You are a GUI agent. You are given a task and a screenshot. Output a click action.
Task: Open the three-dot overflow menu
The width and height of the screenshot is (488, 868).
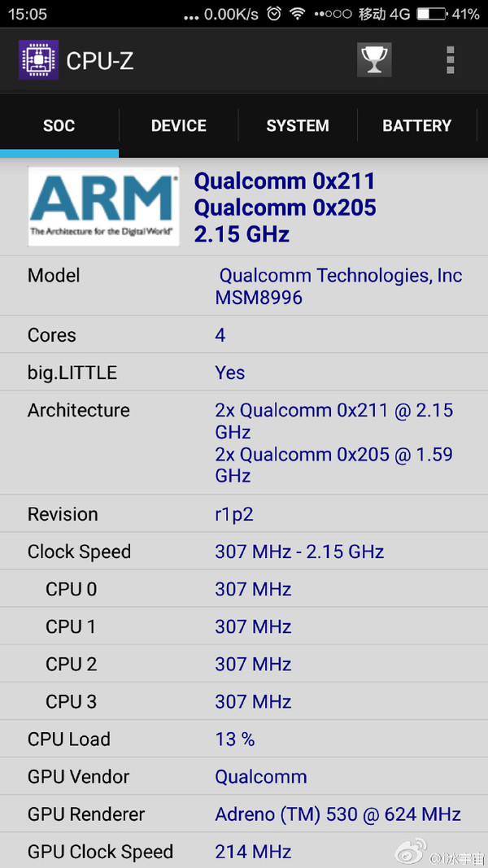coord(450,59)
